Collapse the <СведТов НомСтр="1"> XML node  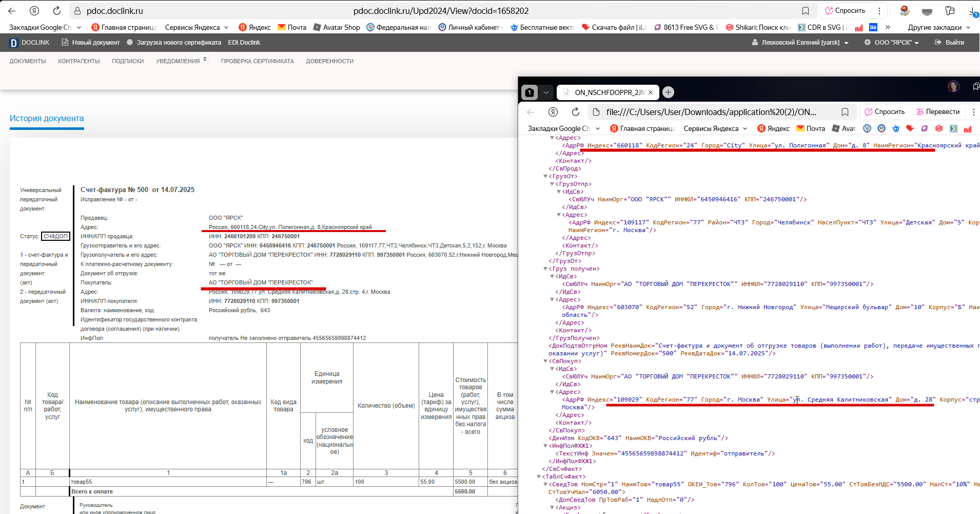(545, 485)
